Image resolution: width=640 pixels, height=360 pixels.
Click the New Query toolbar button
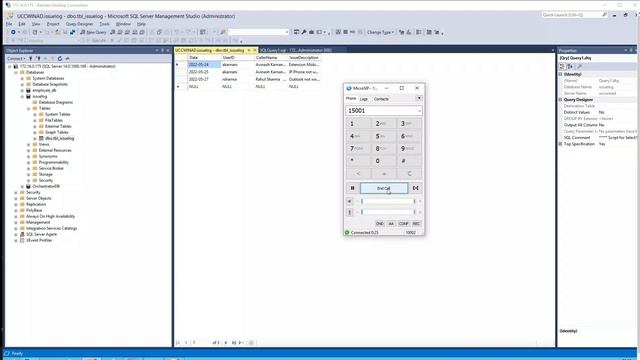(x=93, y=32)
